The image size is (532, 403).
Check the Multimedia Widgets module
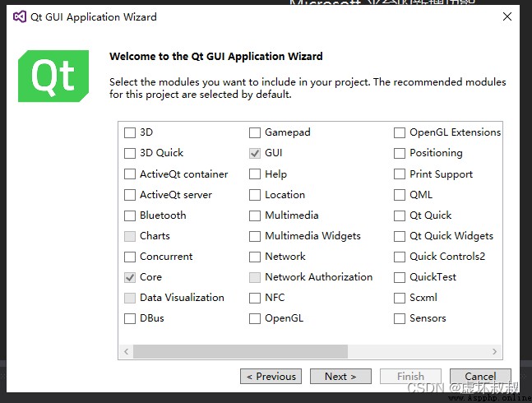click(255, 236)
